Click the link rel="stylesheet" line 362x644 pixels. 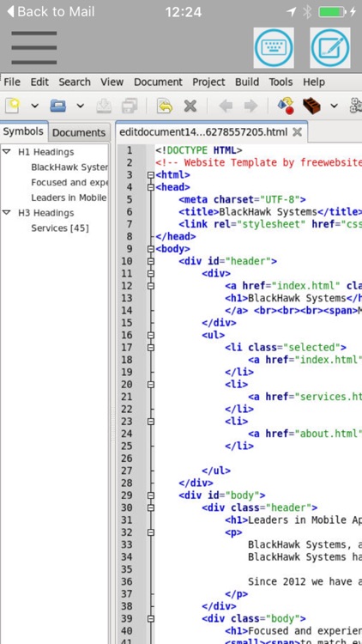pyautogui.click(x=270, y=224)
